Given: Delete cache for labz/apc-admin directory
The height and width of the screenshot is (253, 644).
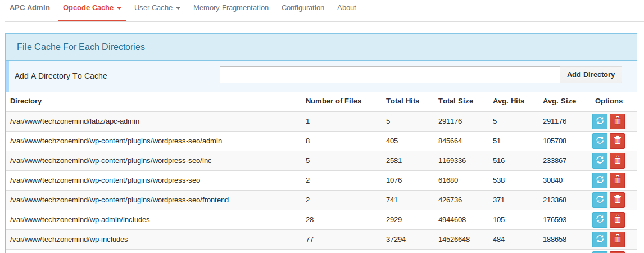Looking at the screenshot, I should click(617, 121).
